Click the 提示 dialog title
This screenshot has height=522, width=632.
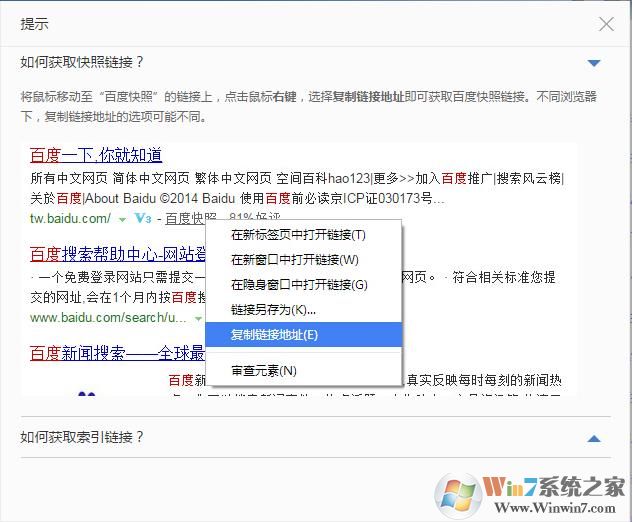point(34,24)
